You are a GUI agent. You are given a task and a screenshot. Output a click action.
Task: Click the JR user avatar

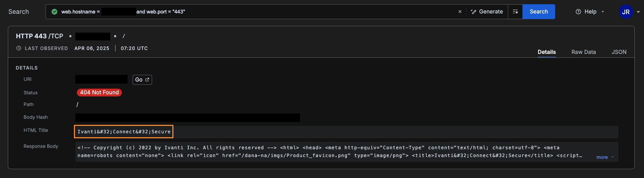click(626, 12)
